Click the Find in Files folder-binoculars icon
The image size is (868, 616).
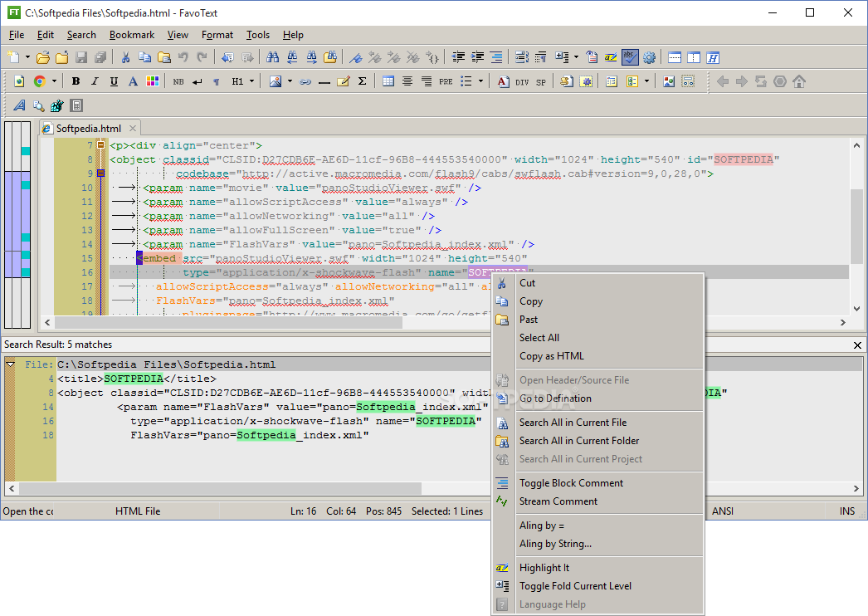(330, 57)
